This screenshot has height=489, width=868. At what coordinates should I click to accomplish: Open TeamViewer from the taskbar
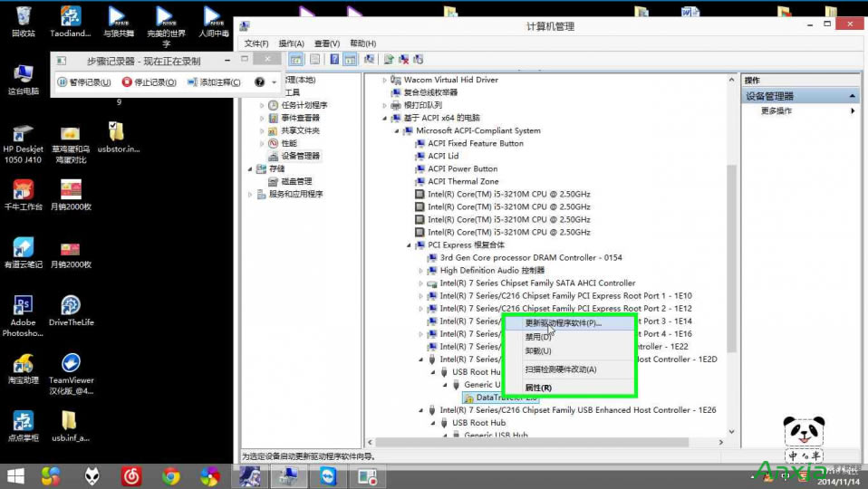[328, 476]
